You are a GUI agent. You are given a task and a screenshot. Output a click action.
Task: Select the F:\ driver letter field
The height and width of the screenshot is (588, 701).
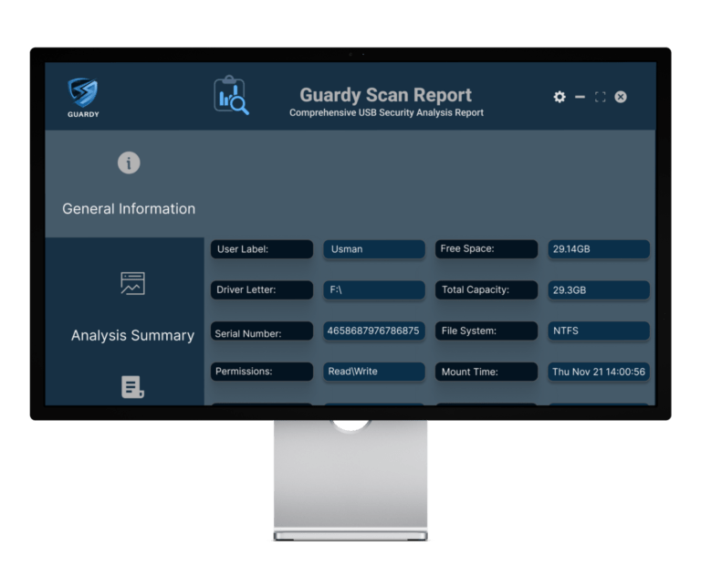pyautogui.click(x=373, y=290)
